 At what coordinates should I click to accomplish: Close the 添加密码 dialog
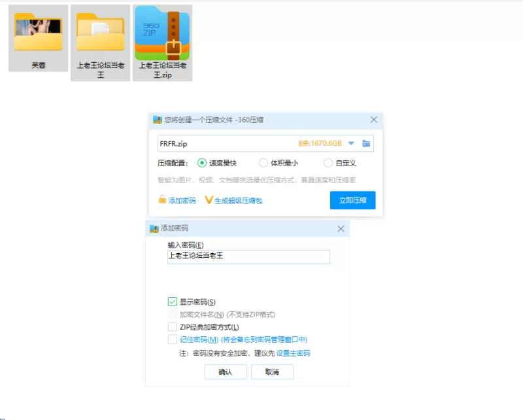(x=341, y=228)
